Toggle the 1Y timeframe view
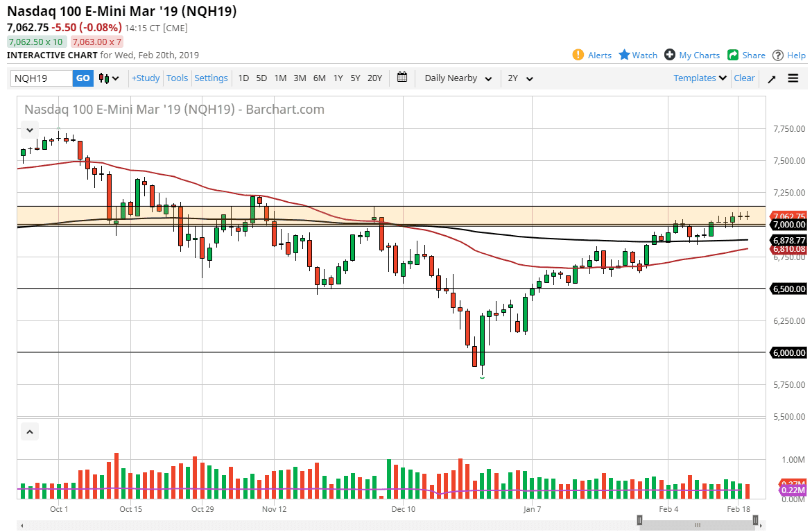This screenshot has width=812, height=532. [x=338, y=78]
